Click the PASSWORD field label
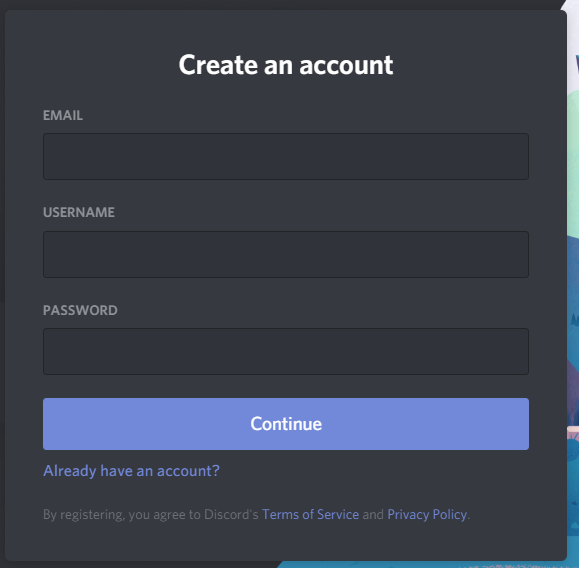The width and height of the screenshot is (579, 568). tap(80, 310)
